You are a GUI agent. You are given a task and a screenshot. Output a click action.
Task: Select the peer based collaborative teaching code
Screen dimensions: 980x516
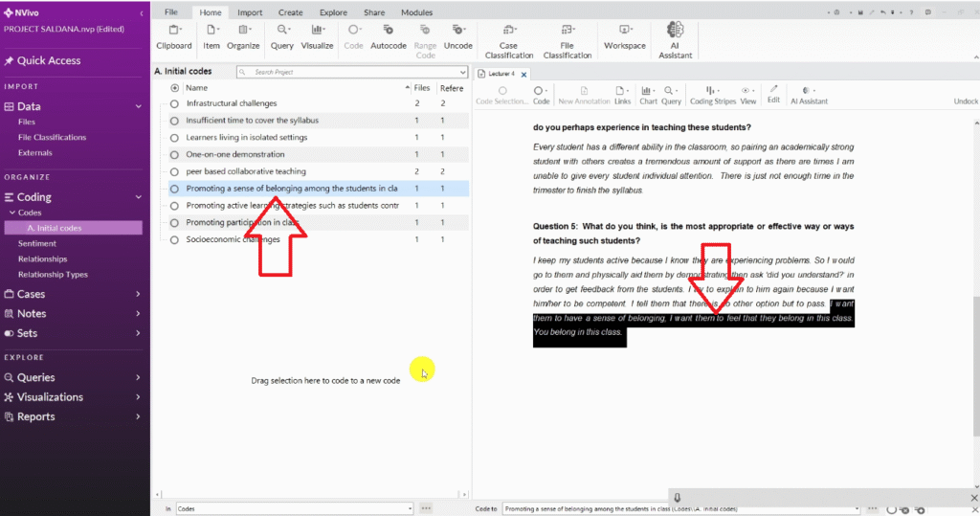[246, 172]
